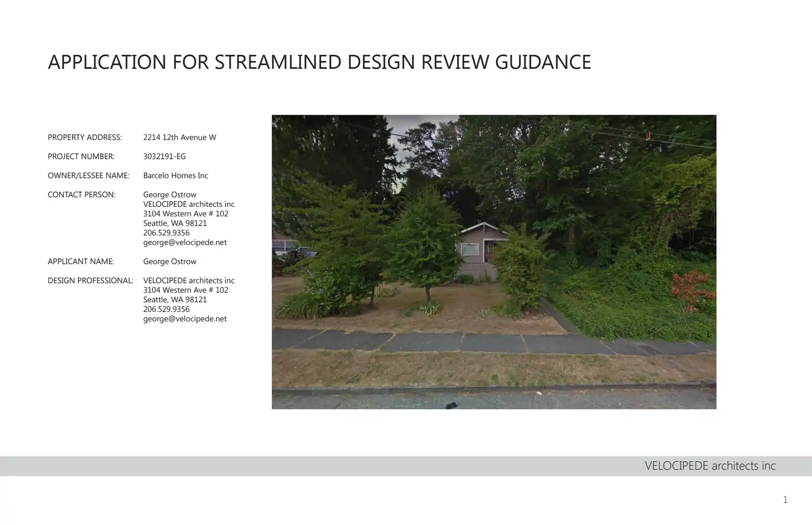Click Design Professional's "Seattle, WA 98121" line
Image resolution: width=812 pixels, height=525 pixels.
point(175,300)
